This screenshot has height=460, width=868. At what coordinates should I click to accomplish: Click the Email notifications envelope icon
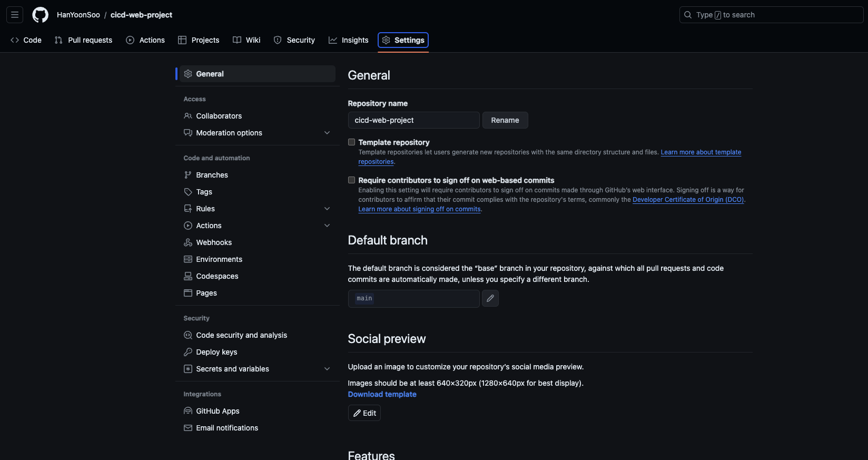click(188, 428)
